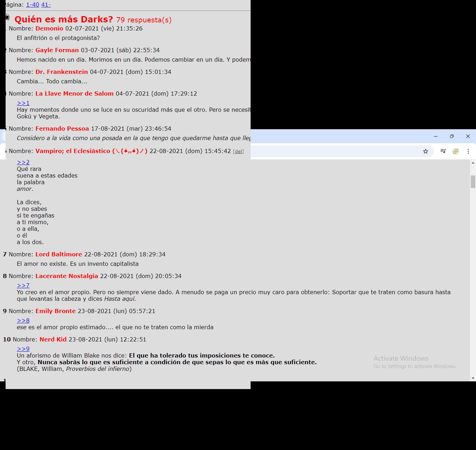Click the 79 respuesta(s) count text

144,20
